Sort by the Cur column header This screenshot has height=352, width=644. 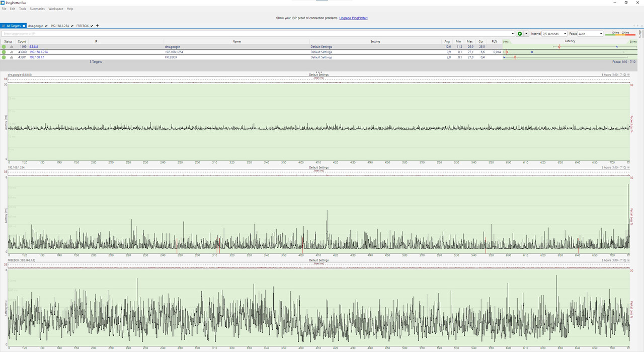[481, 41]
